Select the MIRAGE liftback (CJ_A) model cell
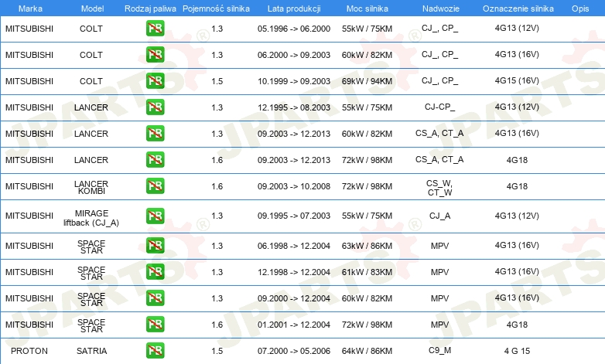The width and height of the screenshot is (605, 364). (x=91, y=218)
